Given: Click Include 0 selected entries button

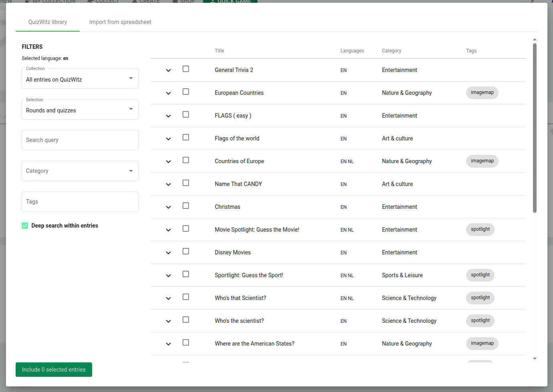Looking at the screenshot, I should pos(54,370).
